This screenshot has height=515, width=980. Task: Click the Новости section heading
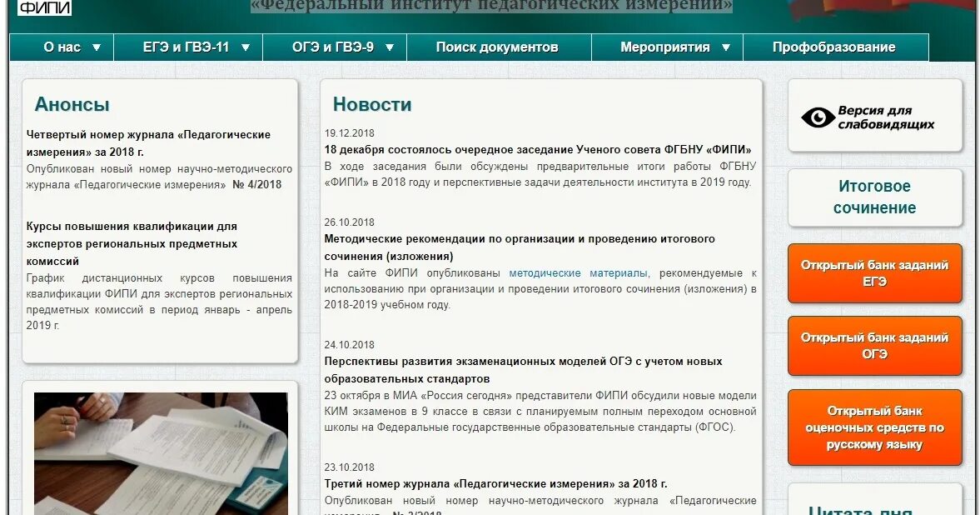tap(372, 104)
